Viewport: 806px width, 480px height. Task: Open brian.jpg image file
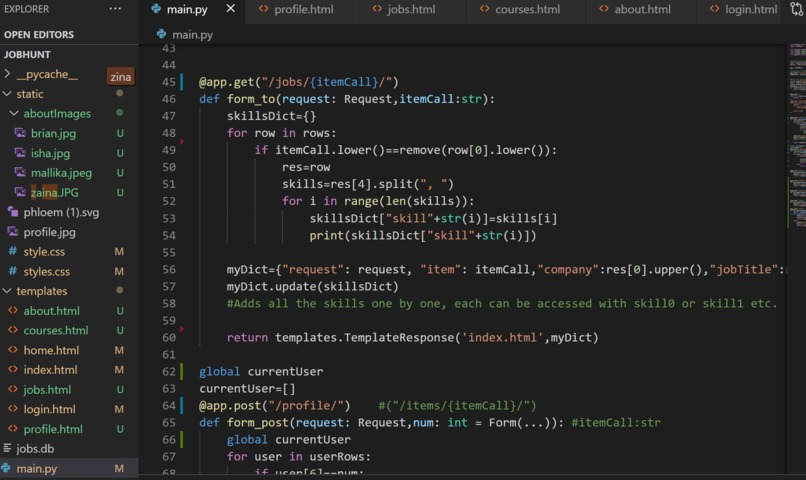(x=53, y=134)
